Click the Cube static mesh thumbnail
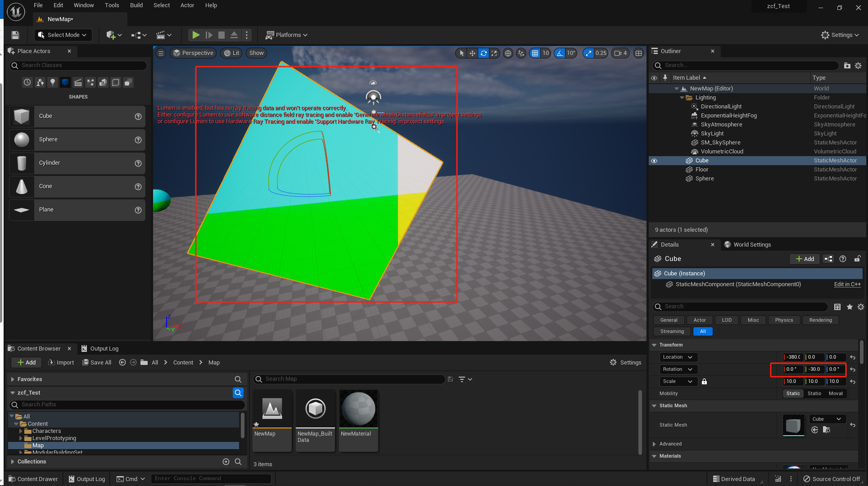The width and height of the screenshot is (868, 486). (793, 425)
